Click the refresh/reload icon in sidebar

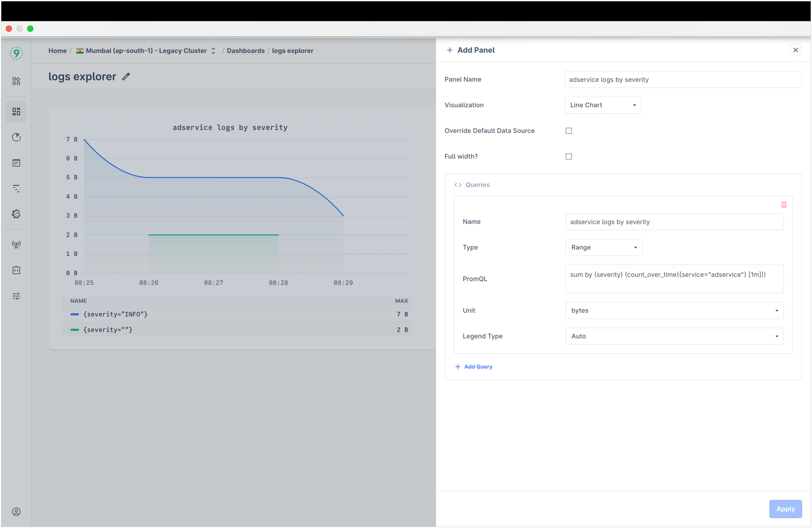(16, 137)
